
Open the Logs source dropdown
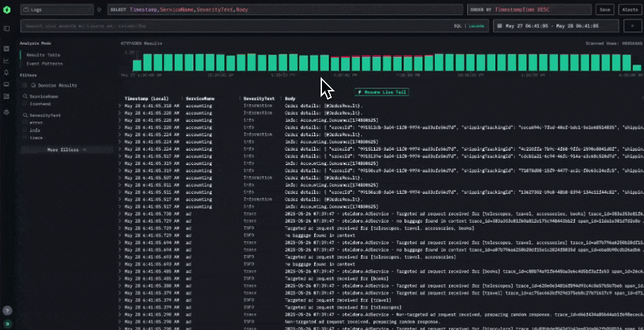coord(56,10)
